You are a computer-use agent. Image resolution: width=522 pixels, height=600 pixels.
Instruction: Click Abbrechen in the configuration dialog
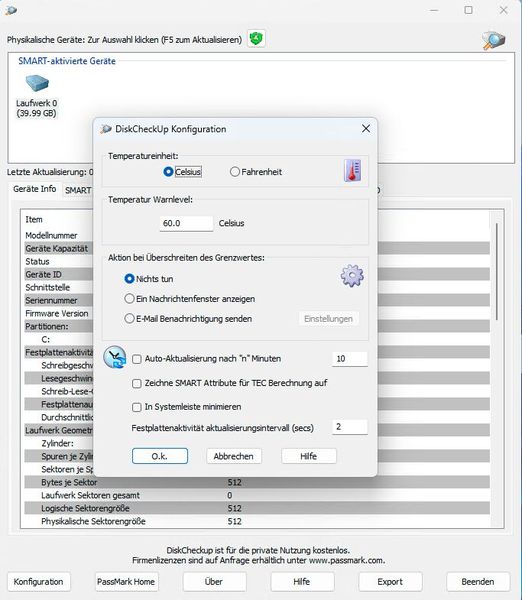tap(234, 456)
